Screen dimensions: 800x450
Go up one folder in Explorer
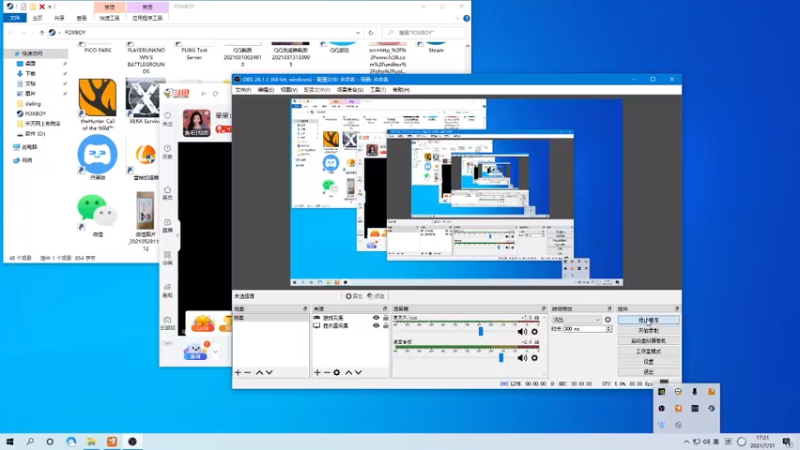pyautogui.click(x=42, y=33)
